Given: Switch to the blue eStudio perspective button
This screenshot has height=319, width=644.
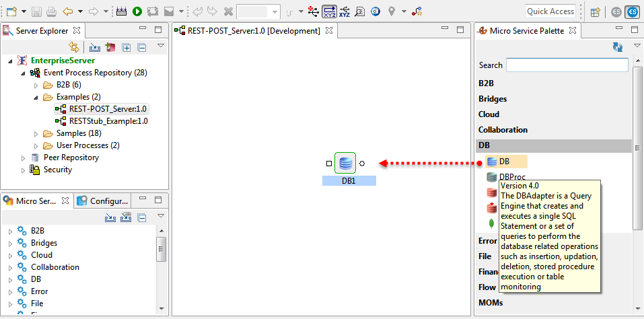Looking at the screenshot, I should [x=632, y=11].
